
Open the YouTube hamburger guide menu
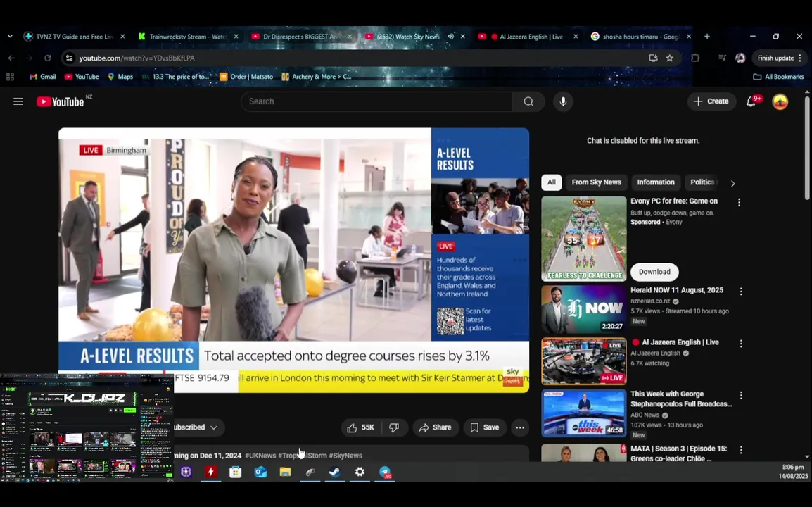tap(18, 101)
